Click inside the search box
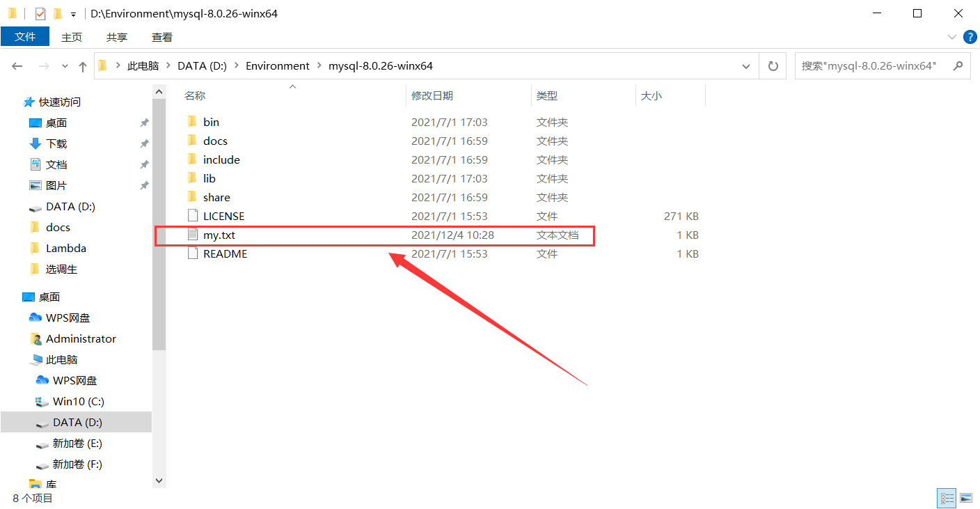 (x=870, y=65)
